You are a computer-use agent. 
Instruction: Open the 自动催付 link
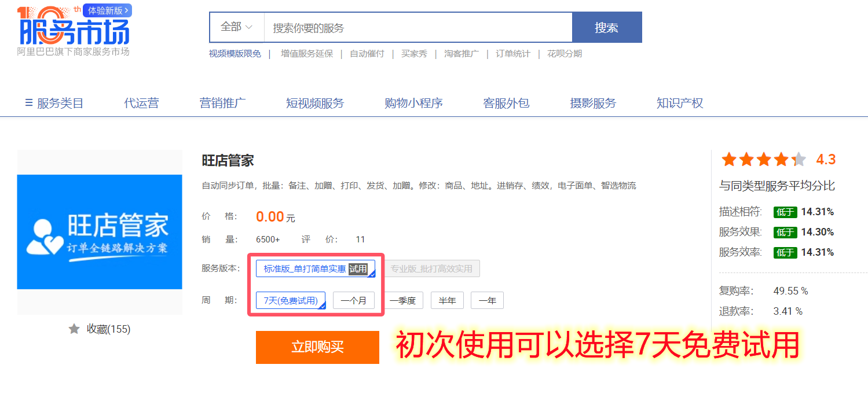(367, 54)
